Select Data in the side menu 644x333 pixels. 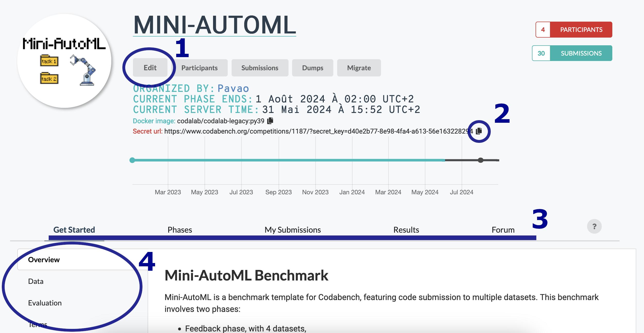click(36, 281)
